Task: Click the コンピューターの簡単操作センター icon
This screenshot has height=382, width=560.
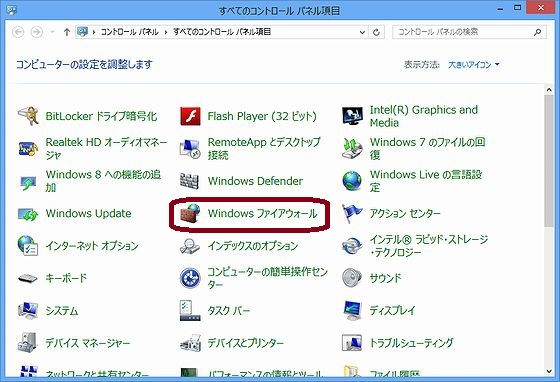Action: [190, 278]
